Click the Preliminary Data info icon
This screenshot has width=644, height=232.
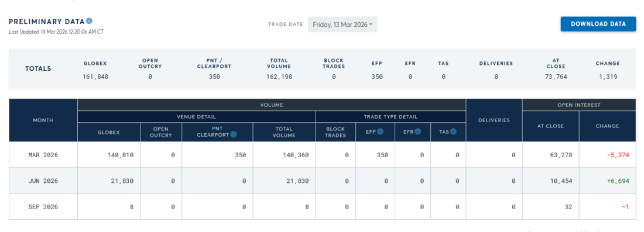pos(89,21)
